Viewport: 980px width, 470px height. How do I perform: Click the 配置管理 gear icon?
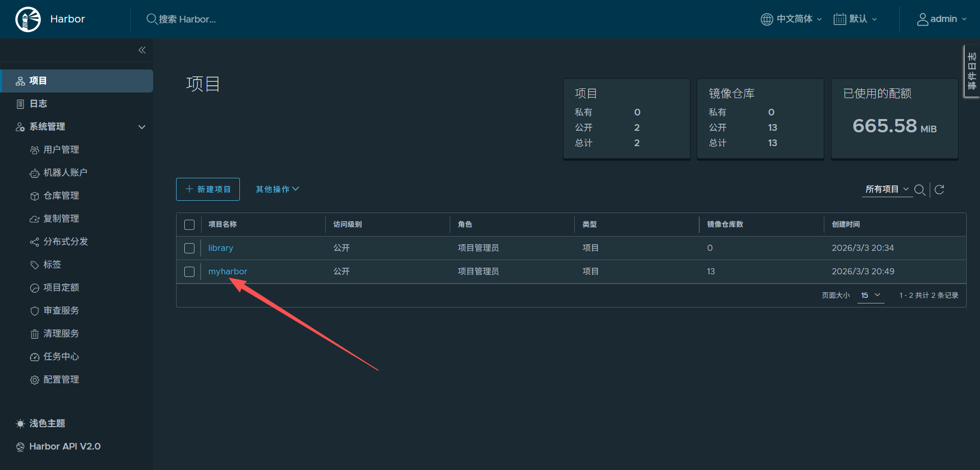pyautogui.click(x=34, y=380)
